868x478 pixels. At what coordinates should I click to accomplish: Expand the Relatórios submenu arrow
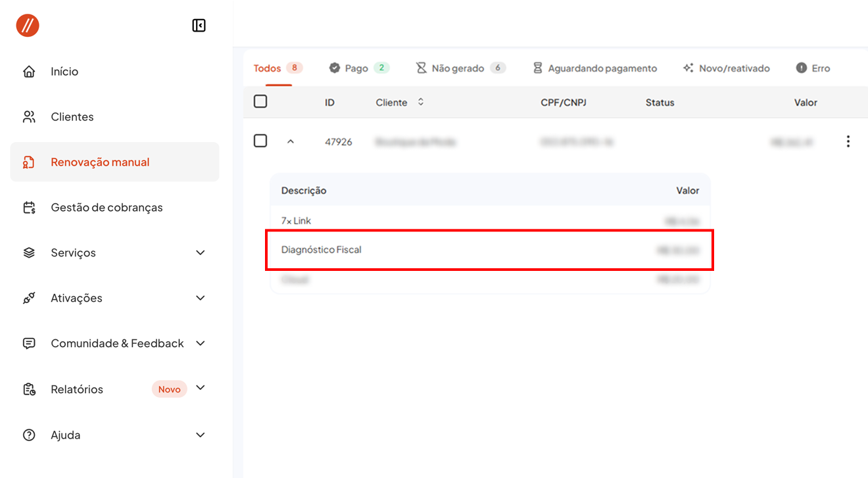click(x=201, y=388)
